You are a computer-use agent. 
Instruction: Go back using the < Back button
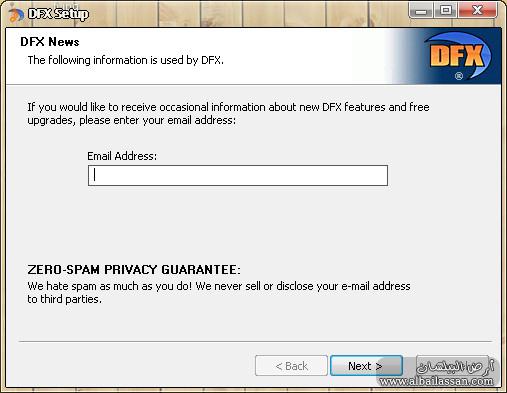pos(291,366)
